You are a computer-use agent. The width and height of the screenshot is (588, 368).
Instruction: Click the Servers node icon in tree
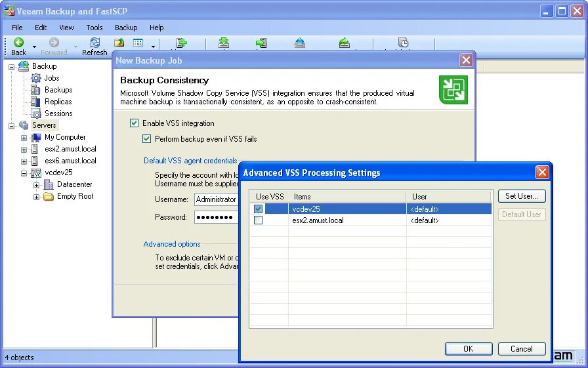point(24,125)
